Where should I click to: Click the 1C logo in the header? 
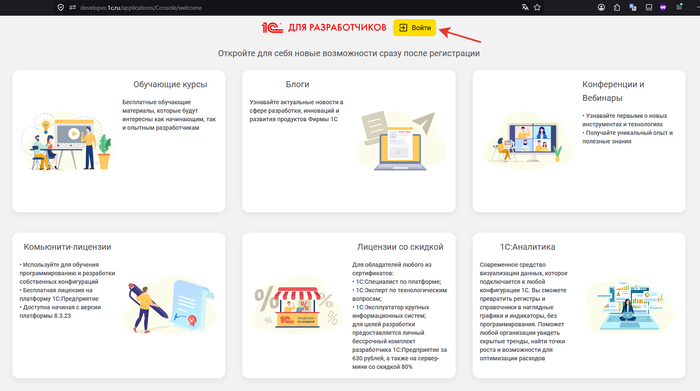tap(272, 28)
